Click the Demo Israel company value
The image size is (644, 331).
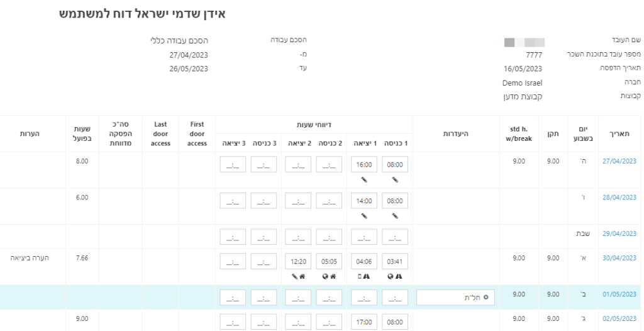pos(523,83)
